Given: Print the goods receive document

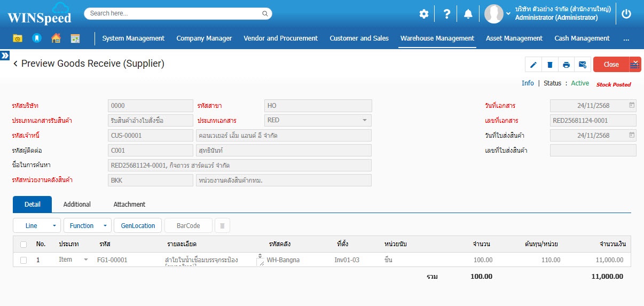Looking at the screenshot, I should 566,65.
